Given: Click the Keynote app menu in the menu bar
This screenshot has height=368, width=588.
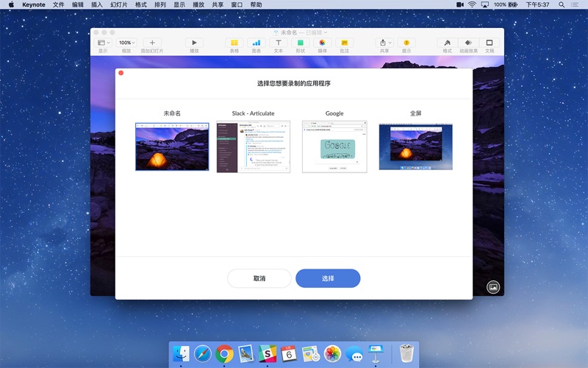Looking at the screenshot, I should tap(34, 4).
